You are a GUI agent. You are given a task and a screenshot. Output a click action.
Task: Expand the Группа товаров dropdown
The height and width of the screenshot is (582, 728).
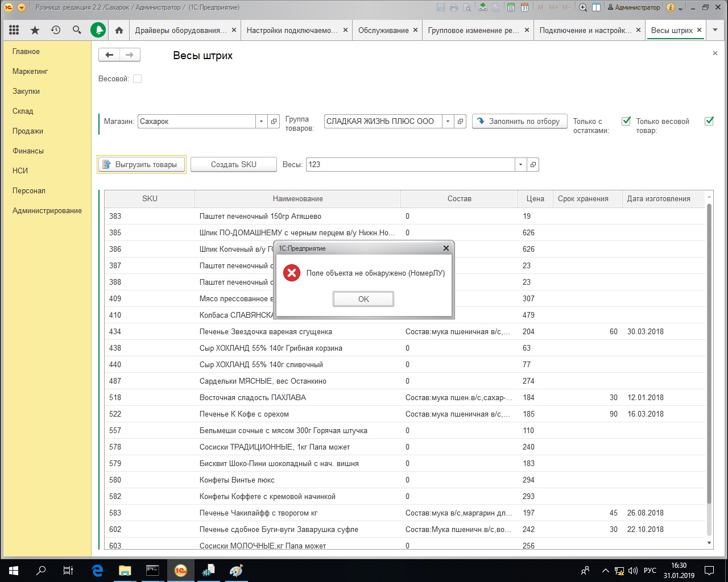pos(448,121)
